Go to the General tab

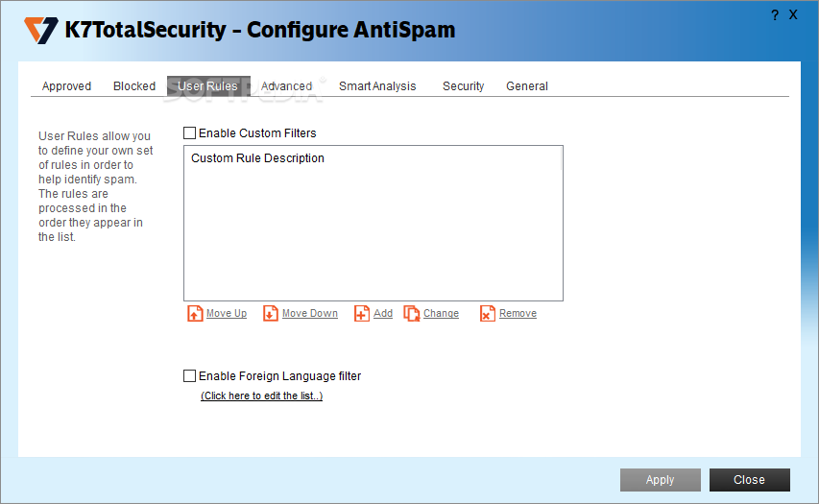[x=526, y=86]
